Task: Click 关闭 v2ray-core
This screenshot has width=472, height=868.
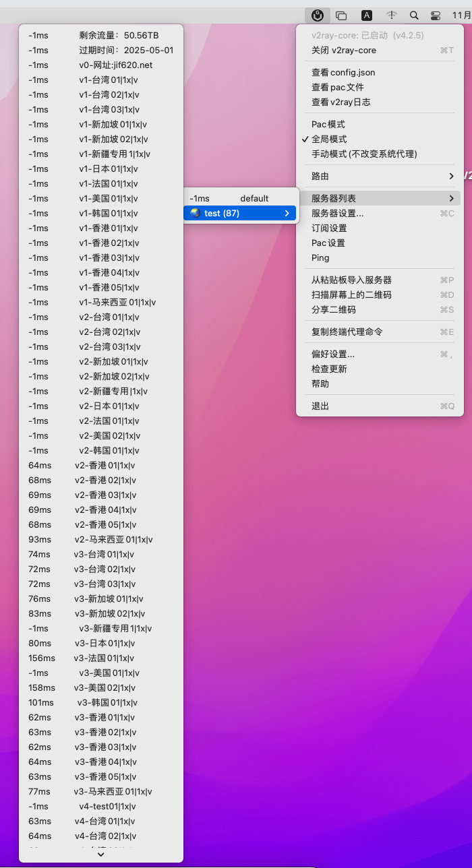Action: 344,50
